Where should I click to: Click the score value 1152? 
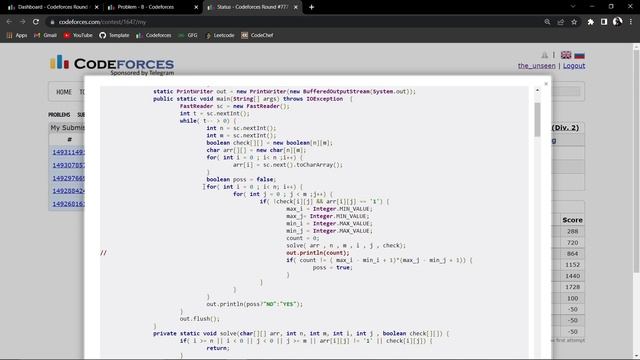pyautogui.click(x=572, y=265)
